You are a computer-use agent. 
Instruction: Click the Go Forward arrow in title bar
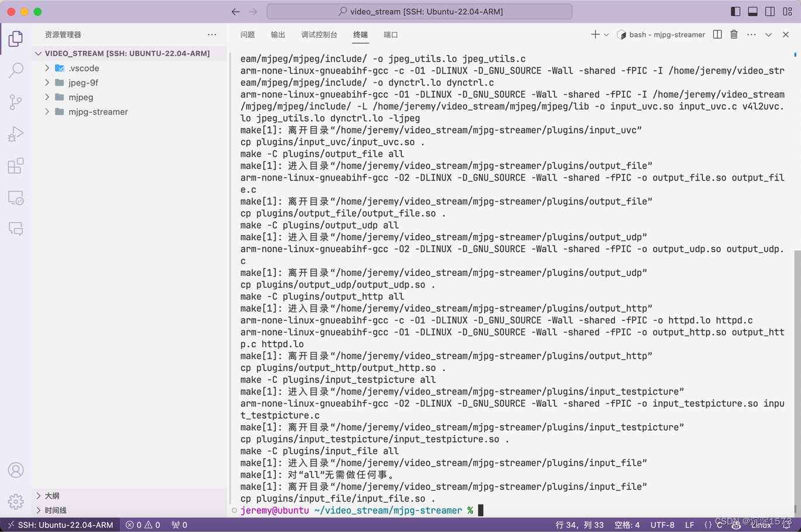pos(253,12)
